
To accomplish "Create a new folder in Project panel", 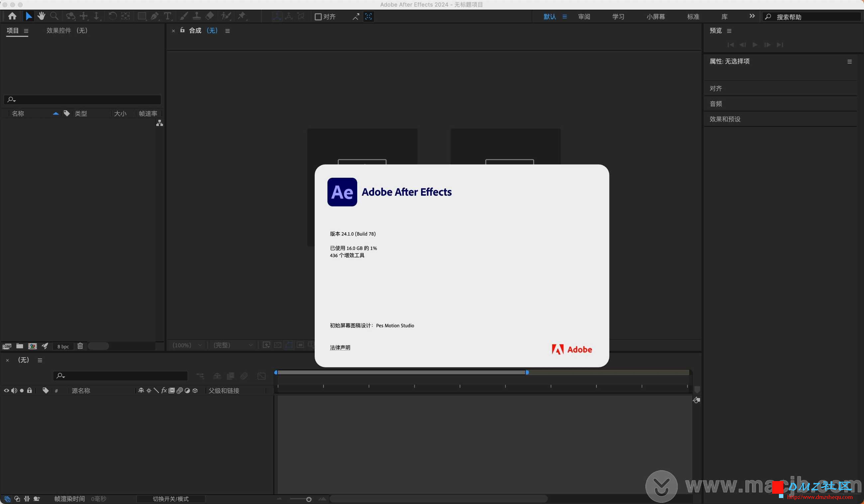I will click(20, 346).
